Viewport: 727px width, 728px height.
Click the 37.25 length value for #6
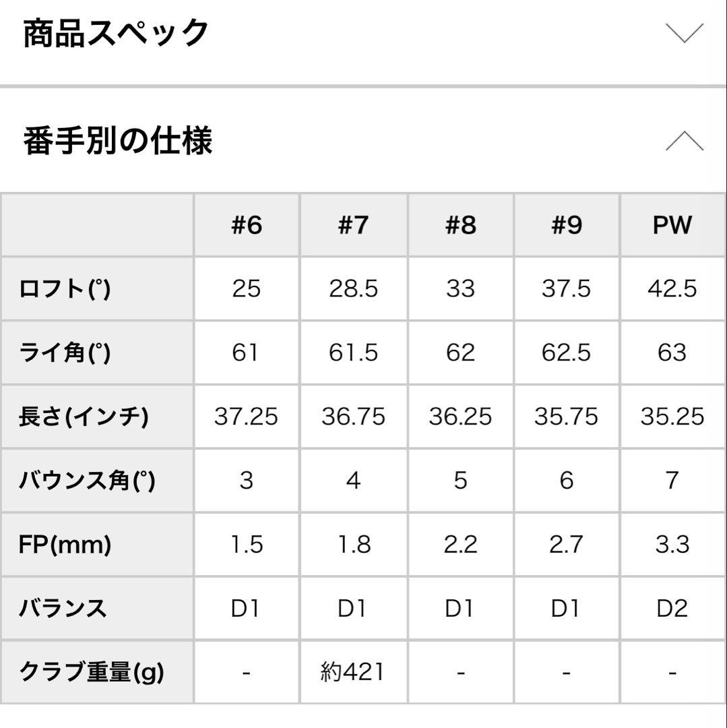point(246,417)
